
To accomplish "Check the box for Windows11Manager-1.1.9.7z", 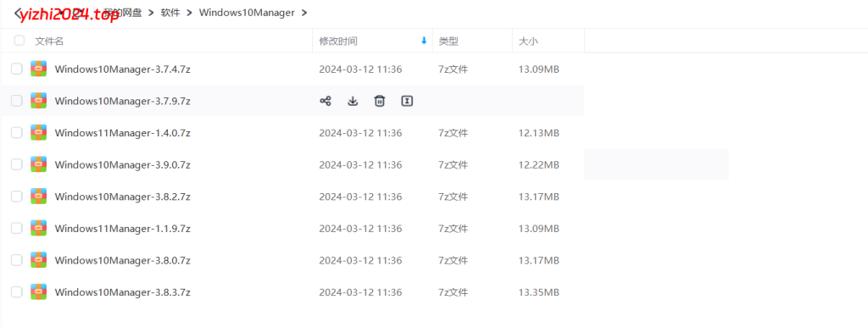I will [x=17, y=228].
